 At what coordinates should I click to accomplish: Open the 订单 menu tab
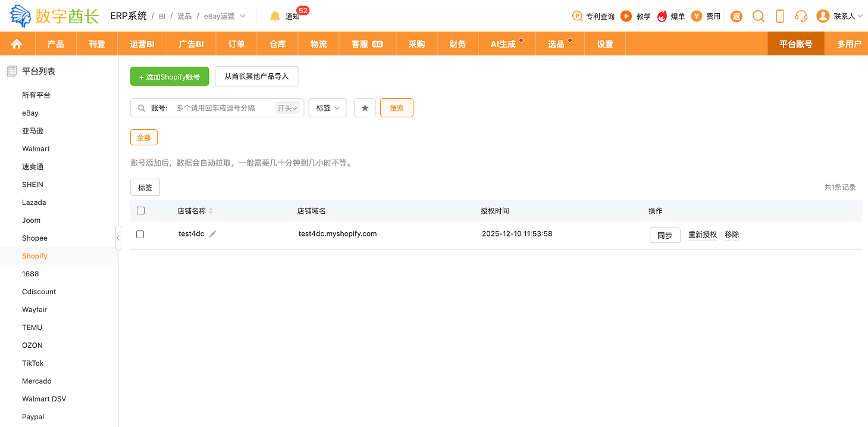click(x=236, y=44)
